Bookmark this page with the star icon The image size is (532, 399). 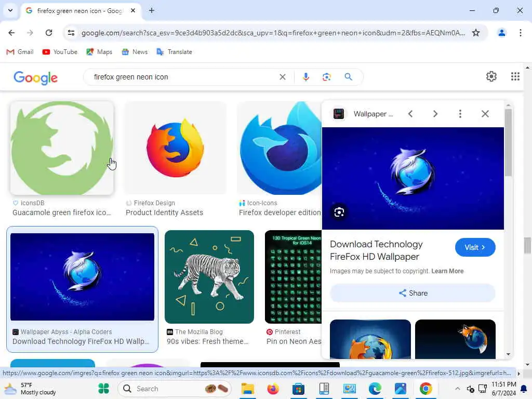point(476,33)
